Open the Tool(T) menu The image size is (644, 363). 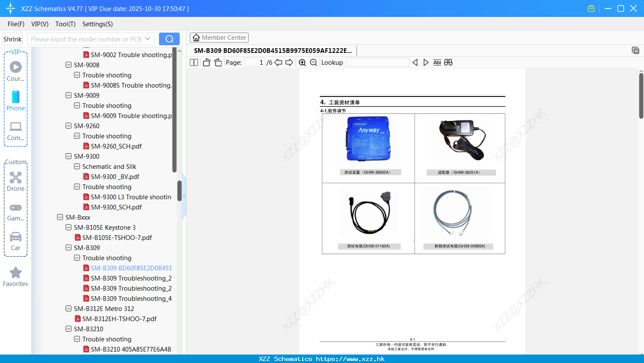coord(66,24)
